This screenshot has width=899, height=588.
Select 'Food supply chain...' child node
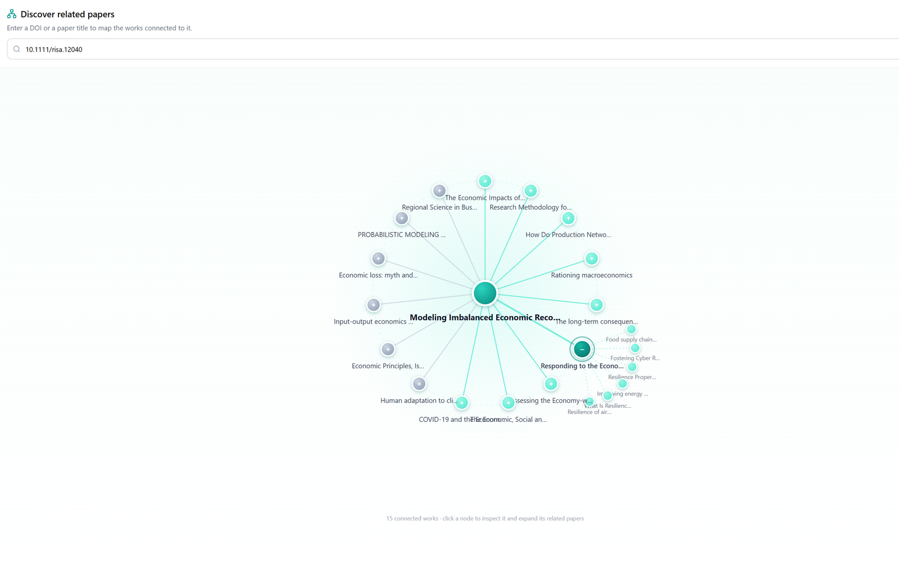click(632, 330)
